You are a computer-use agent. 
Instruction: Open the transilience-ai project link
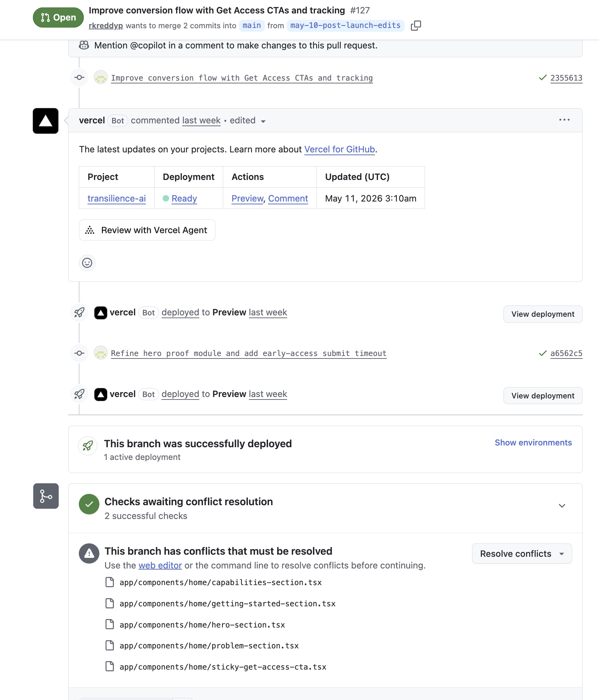click(117, 199)
